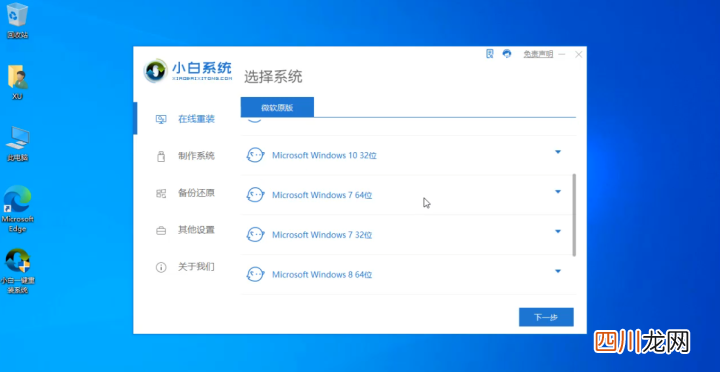Click face icon beside Windows 7 64位
The width and height of the screenshot is (720, 372).
[x=255, y=195]
